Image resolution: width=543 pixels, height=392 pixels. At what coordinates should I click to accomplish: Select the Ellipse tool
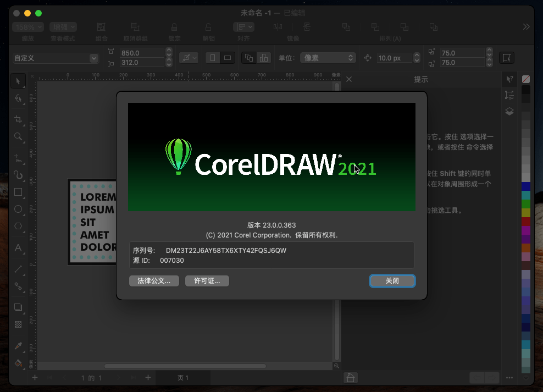(18, 209)
